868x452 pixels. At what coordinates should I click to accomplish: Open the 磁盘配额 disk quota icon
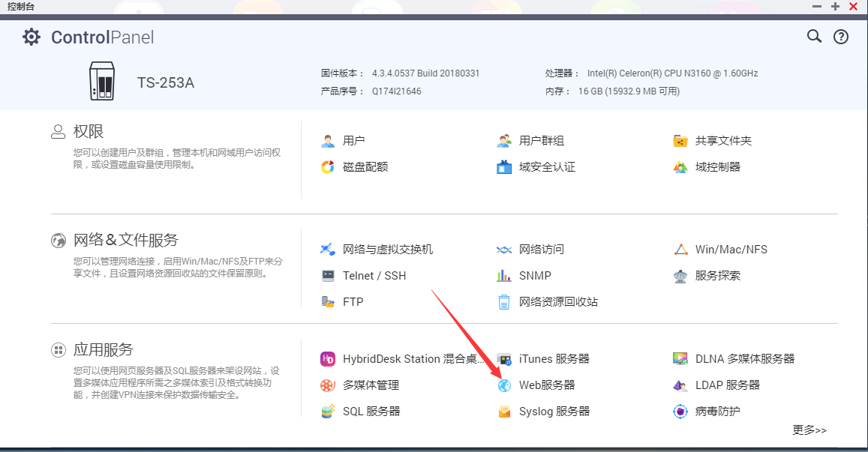click(x=328, y=167)
